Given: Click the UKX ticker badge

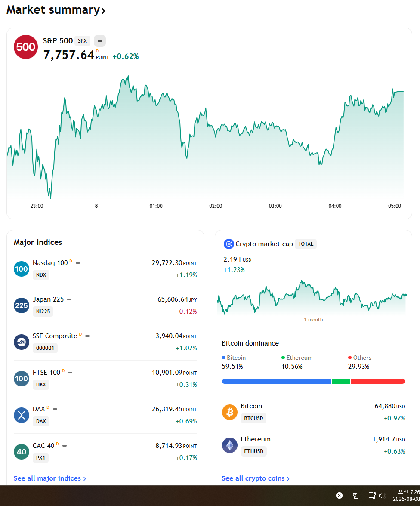Looking at the screenshot, I should tap(41, 385).
